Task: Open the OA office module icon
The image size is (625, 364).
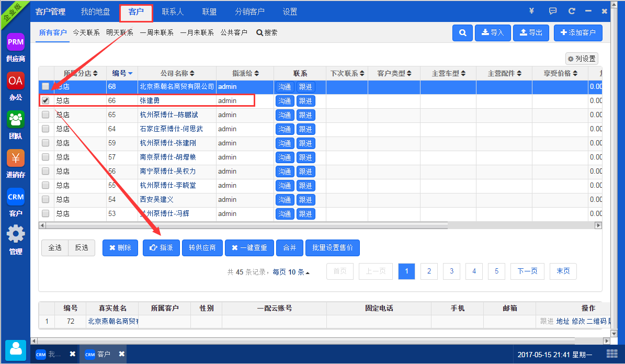Action: 15,81
